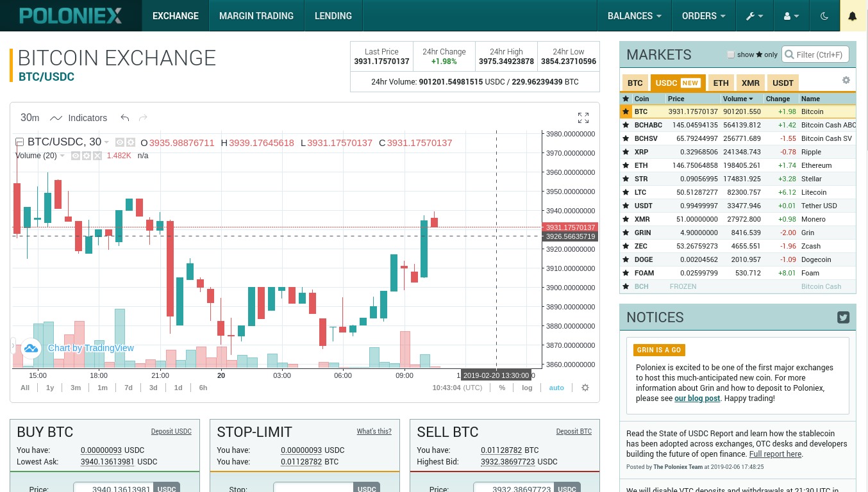
Task: Open full-screen chart view
Action: pyautogui.click(x=583, y=118)
